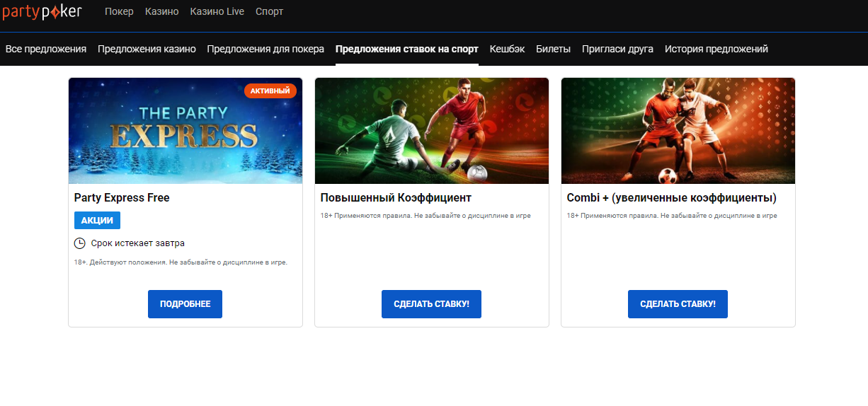The height and width of the screenshot is (406, 868).
Task: Select Предложения ставок на спорт tab
Action: [407, 49]
